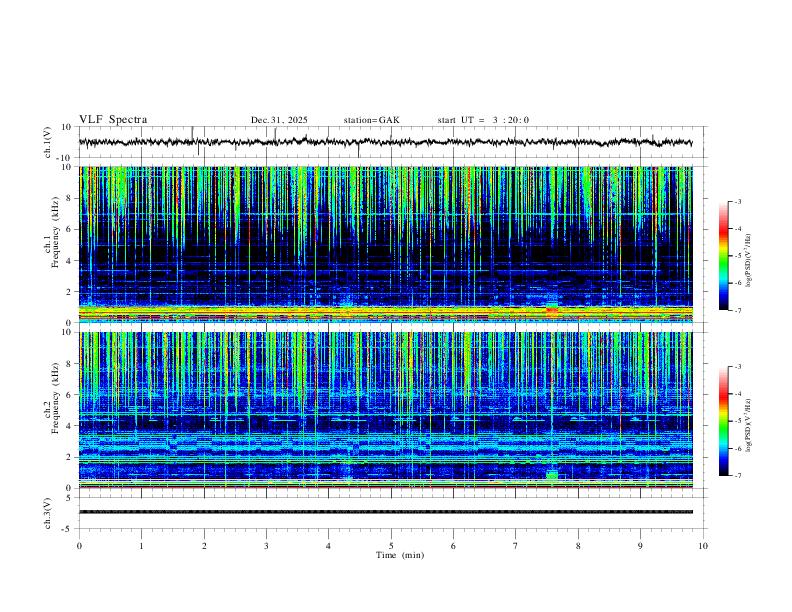Click the 'VLF Spectra' title text
The image size is (792, 612).
click(x=113, y=120)
